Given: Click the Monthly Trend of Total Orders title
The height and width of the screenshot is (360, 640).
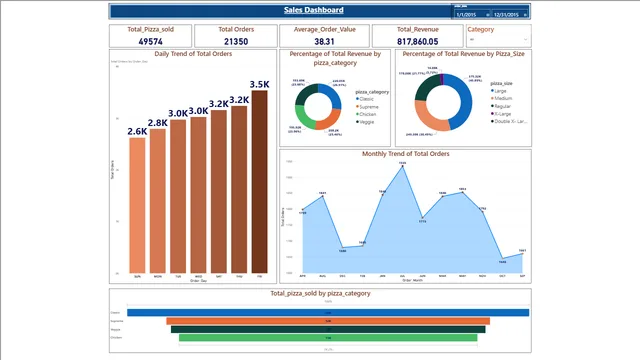Looking at the screenshot, I should [x=406, y=154].
